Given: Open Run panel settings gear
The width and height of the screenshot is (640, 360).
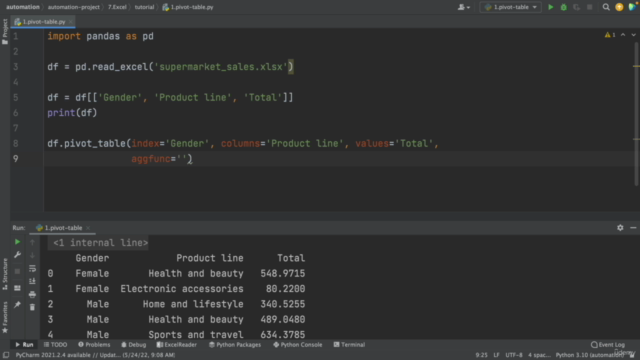Looking at the screenshot, I should pos(620,228).
